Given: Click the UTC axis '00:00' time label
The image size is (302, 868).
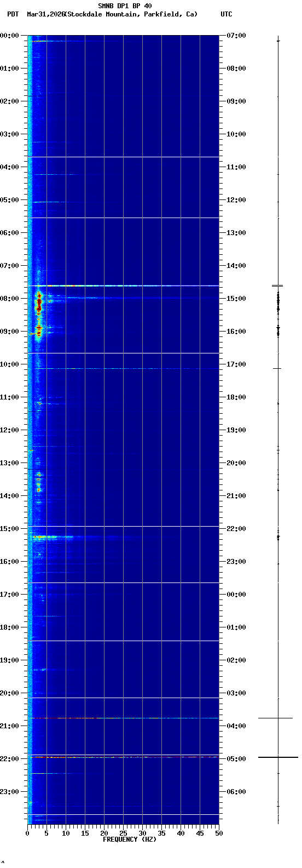Looking at the screenshot, I should 236,595.
